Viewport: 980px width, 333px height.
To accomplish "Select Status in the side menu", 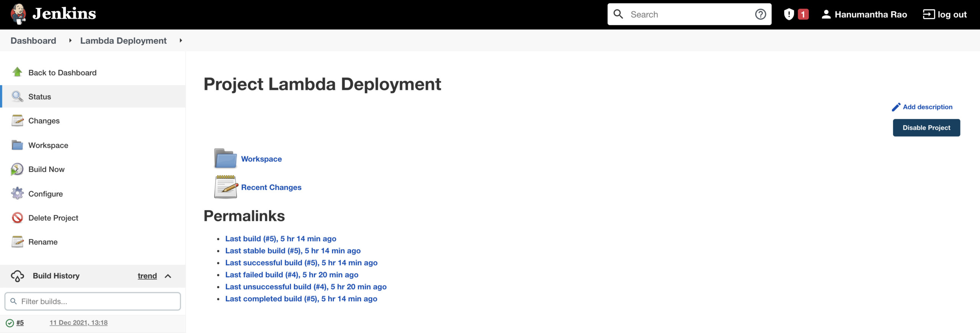I will [x=39, y=97].
